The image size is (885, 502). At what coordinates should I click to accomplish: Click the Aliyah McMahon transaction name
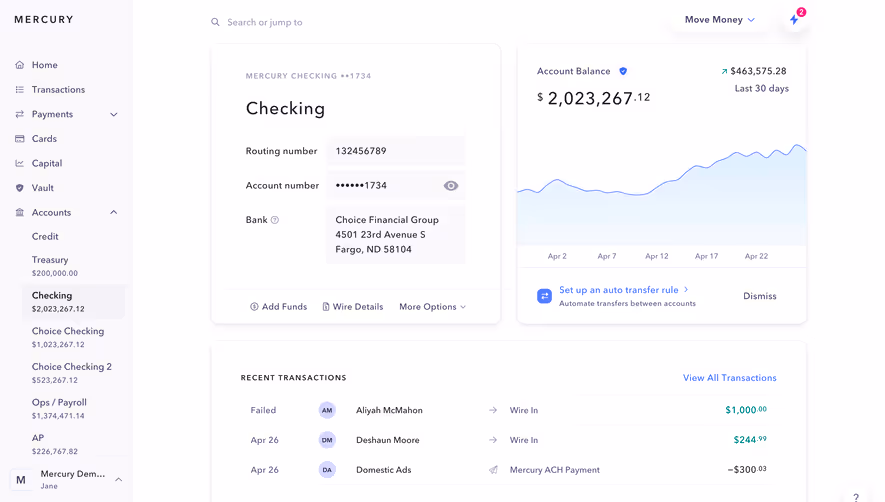(x=389, y=411)
